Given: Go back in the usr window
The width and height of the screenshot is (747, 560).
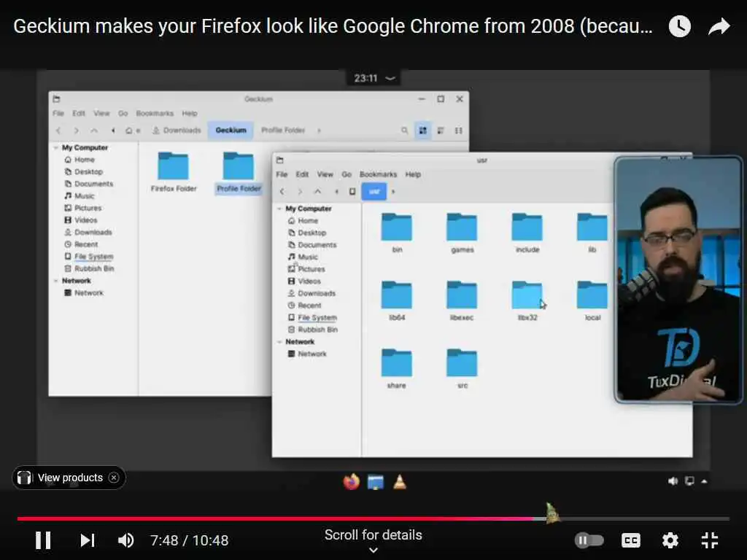Looking at the screenshot, I should [x=282, y=192].
